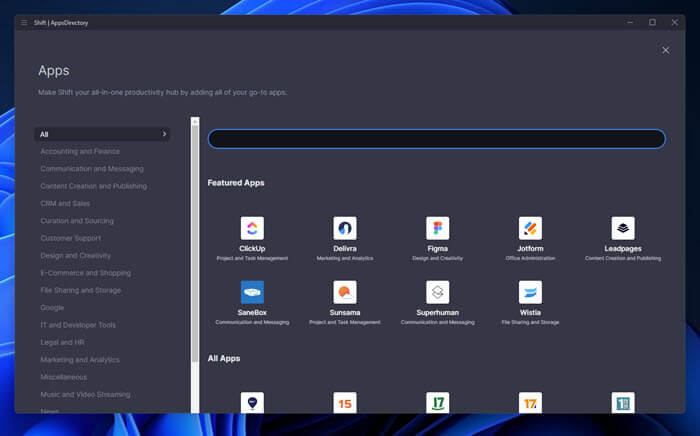Click the dark balloon app icon under All Apps
Image resolution: width=700 pixels, height=436 pixels.
[x=252, y=403]
